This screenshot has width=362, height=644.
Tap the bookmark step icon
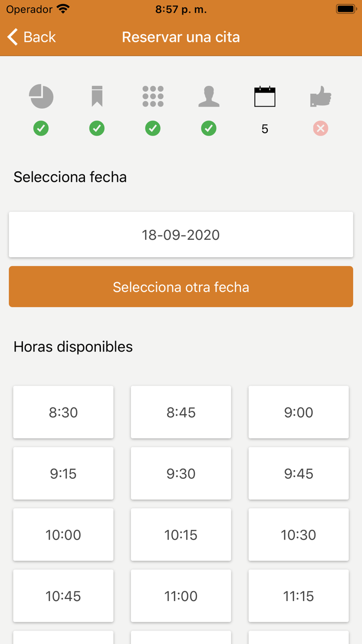click(97, 96)
